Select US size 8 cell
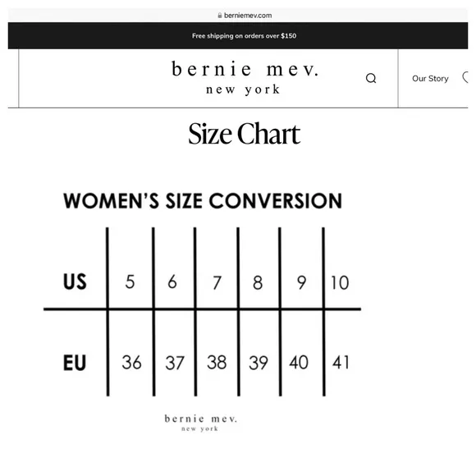Screen dimensions: 476x476 click(258, 282)
